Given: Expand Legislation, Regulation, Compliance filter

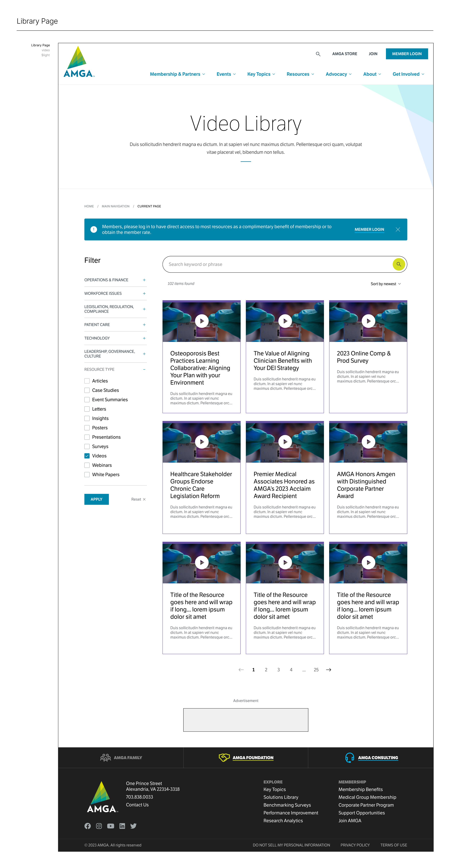Looking at the screenshot, I should pos(115,309).
